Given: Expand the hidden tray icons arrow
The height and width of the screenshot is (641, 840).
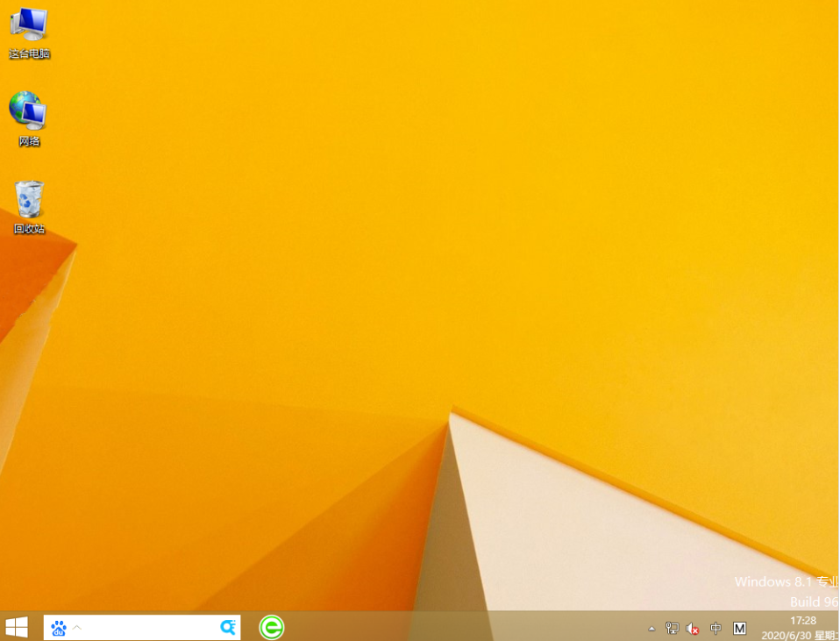Looking at the screenshot, I should pos(651,629).
